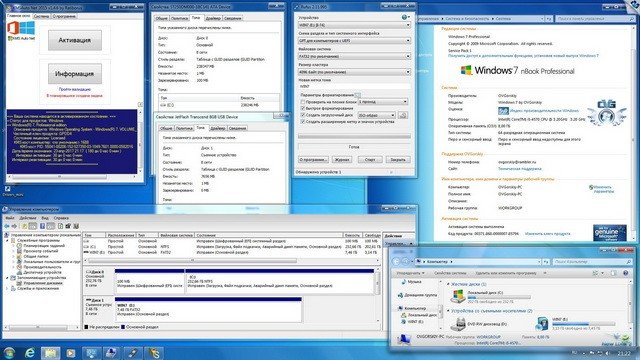Viewport: 640px width, 360px height.
Task: Open partition scheme dropdown in Rufus
Action: click(x=354, y=40)
